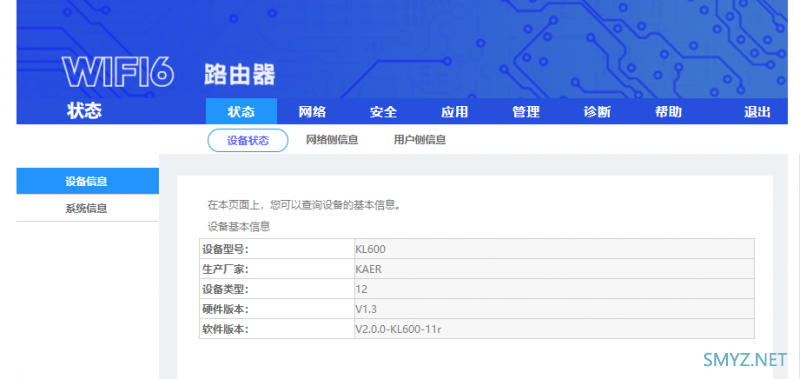
Task: Click the 设备型号 label cell
Action: (277, 249)
